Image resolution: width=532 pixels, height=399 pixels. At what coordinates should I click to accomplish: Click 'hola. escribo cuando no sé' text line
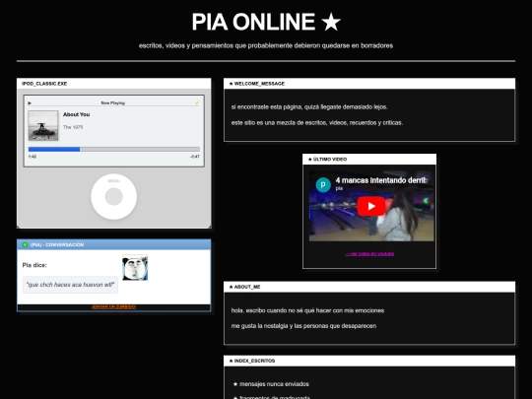307,310
